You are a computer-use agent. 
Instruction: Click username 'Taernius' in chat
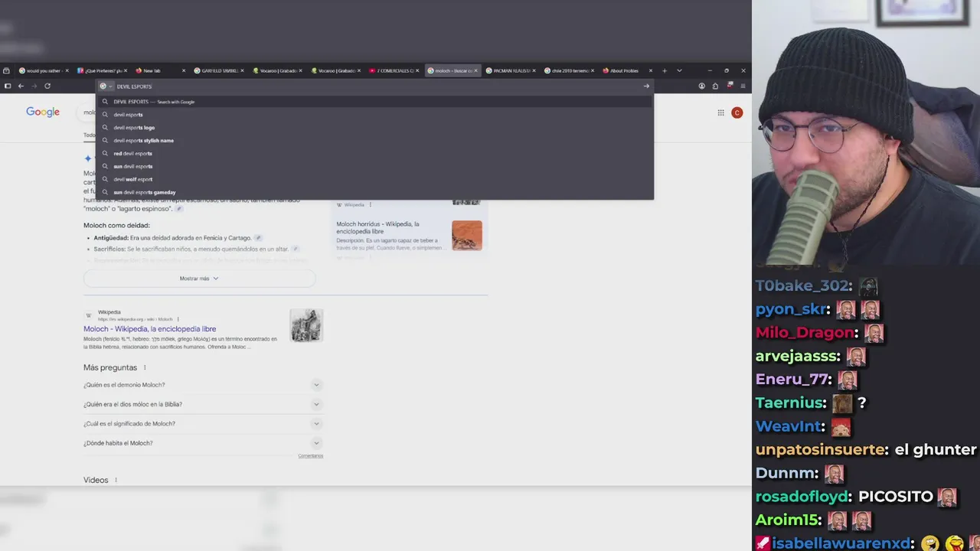pos(790,403)
